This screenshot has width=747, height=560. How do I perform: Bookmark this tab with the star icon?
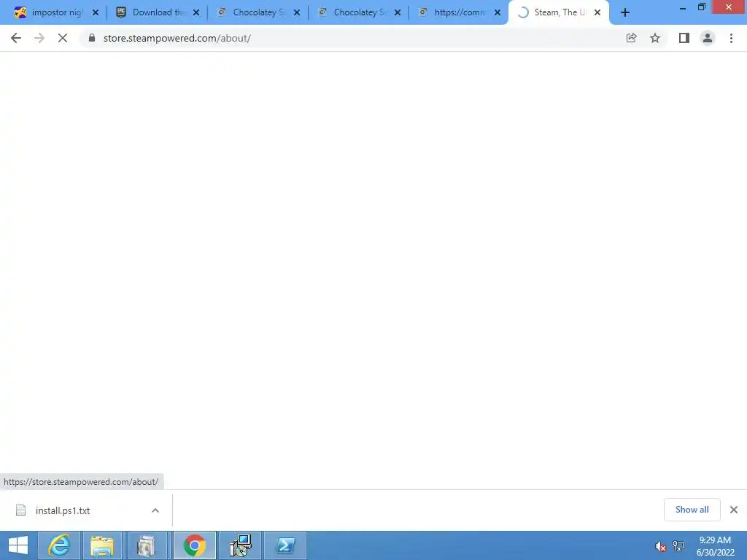click(x=655, y=38)
